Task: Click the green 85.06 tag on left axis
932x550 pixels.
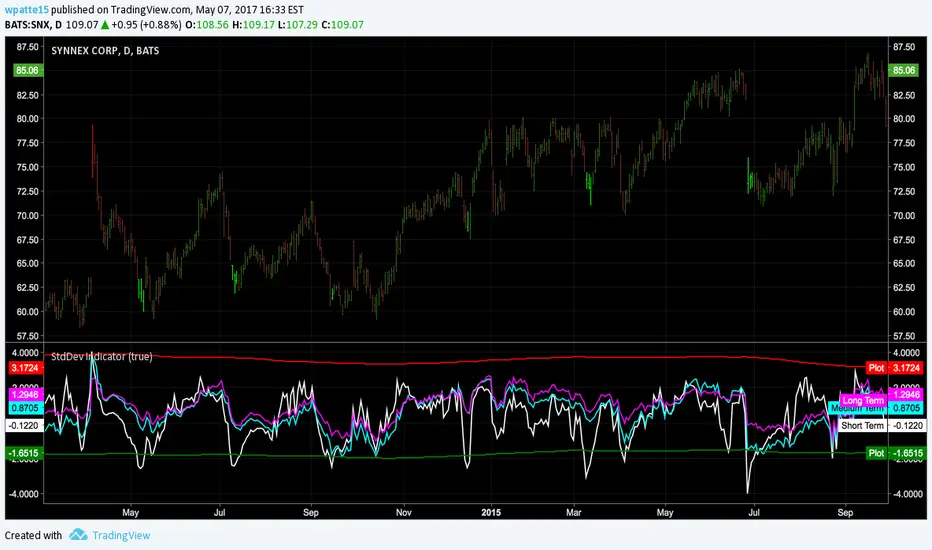Action: click(x=27, y=70)
